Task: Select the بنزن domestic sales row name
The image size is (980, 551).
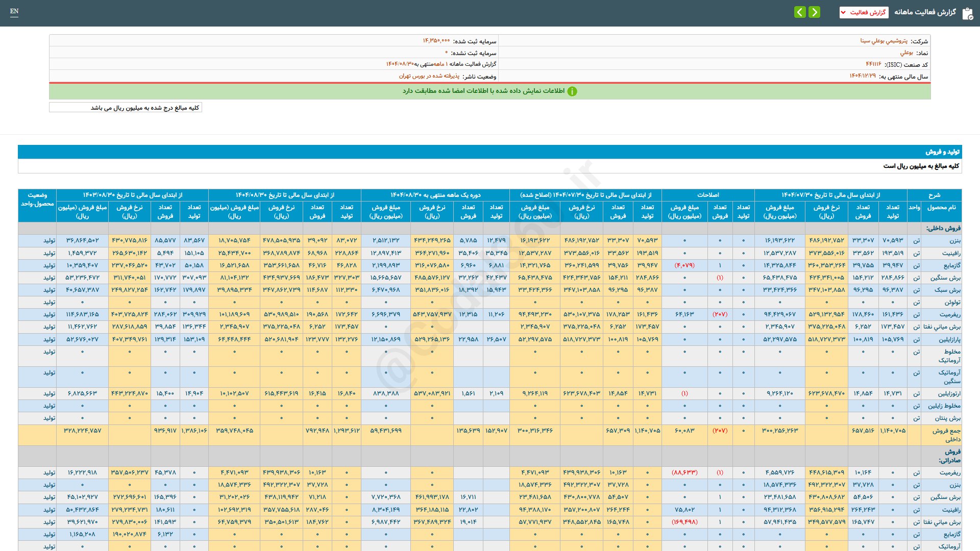Action: 954,240
